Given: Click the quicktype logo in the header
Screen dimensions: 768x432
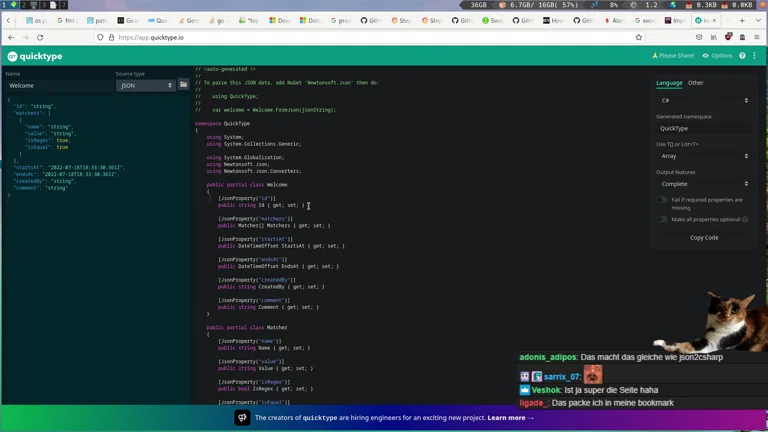Looking at the screenshot, I should [35, 56].
